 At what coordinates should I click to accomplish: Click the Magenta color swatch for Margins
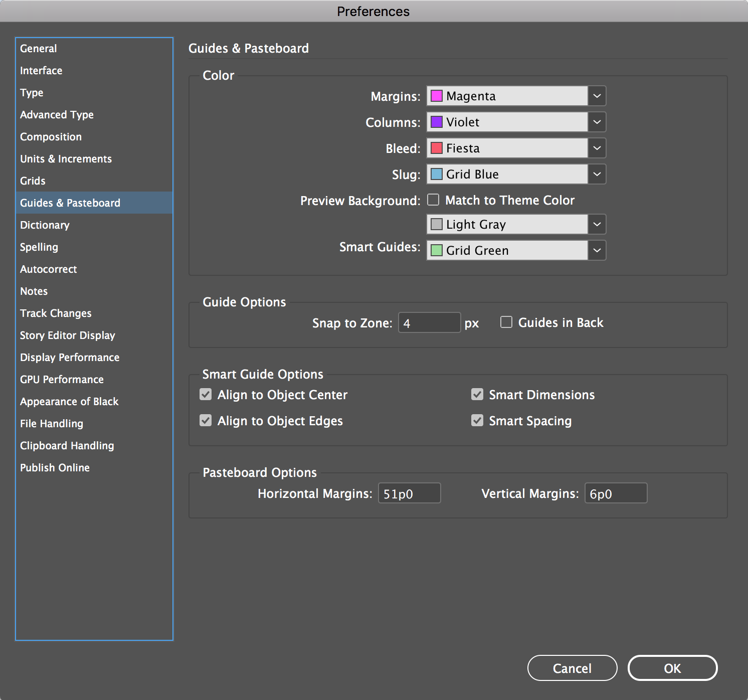click(437, 96)
